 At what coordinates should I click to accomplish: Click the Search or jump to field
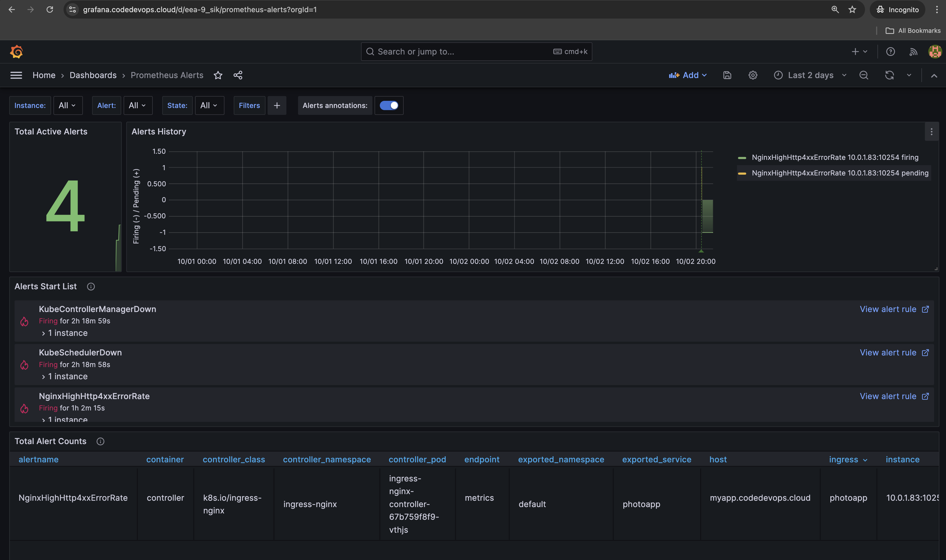[476, 52]
